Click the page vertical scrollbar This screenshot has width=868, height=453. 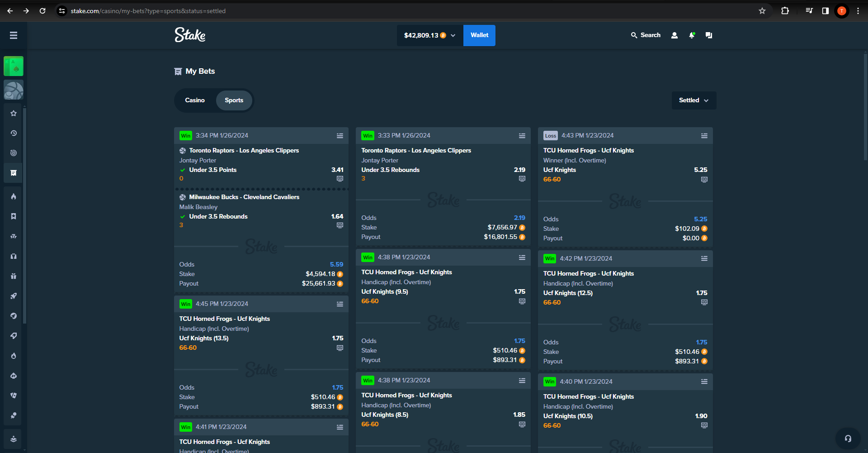tap(865, 106)
